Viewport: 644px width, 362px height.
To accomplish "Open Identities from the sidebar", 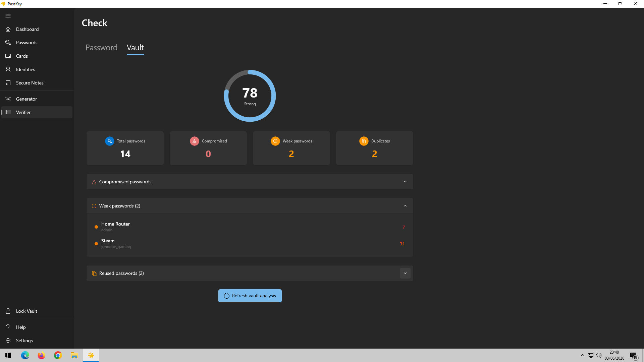I will [37, 69].
